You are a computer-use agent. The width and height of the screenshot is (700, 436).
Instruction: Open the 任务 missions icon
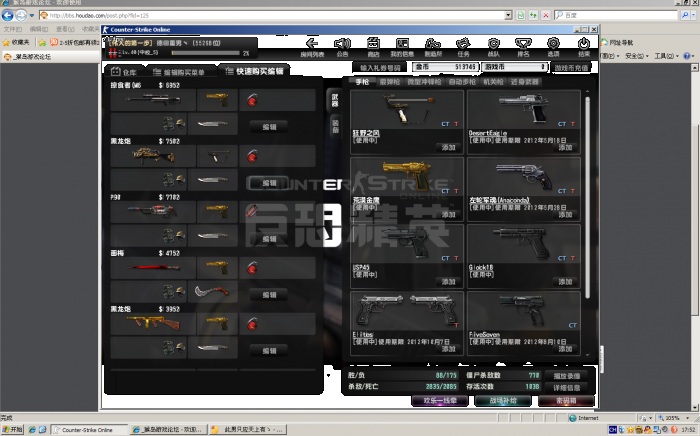pyautogui.click(x=463, y=44)
